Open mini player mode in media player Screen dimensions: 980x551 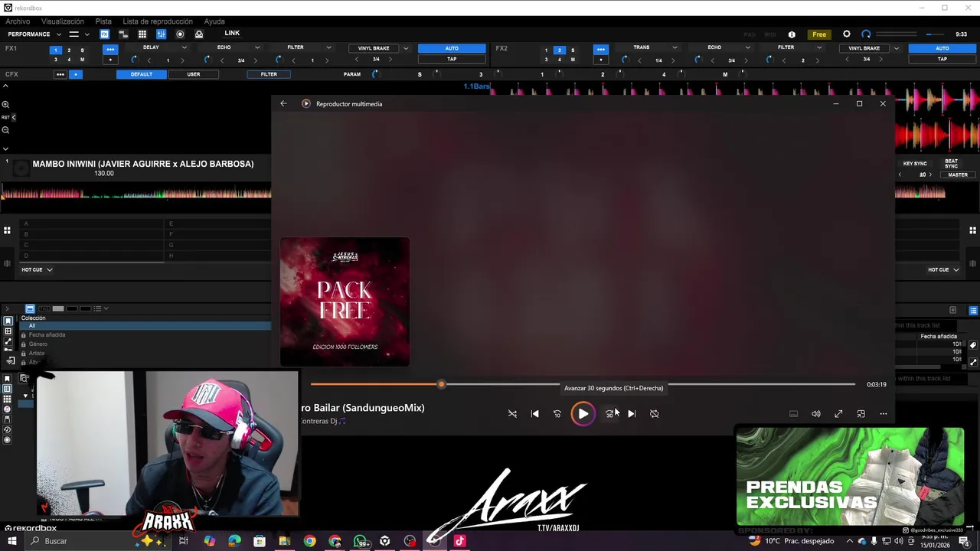[861, 414]
